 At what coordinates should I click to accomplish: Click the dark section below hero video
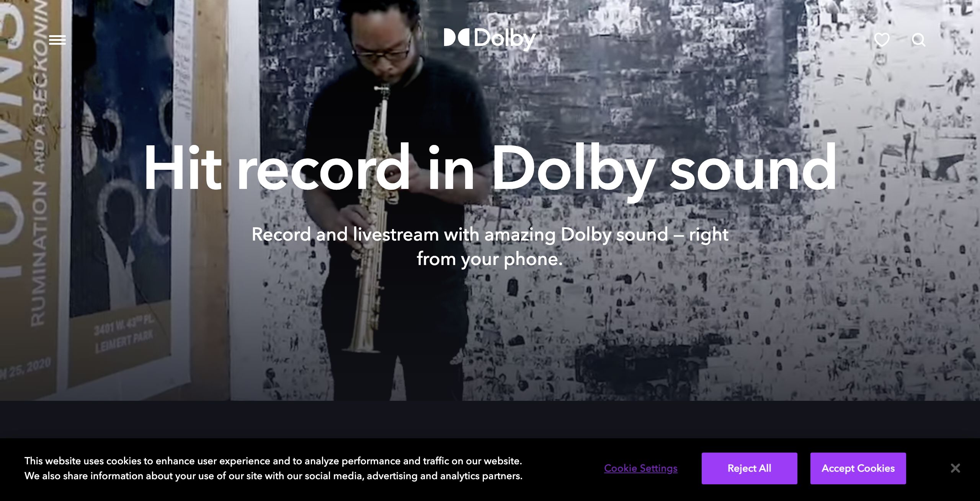point(490,419)
